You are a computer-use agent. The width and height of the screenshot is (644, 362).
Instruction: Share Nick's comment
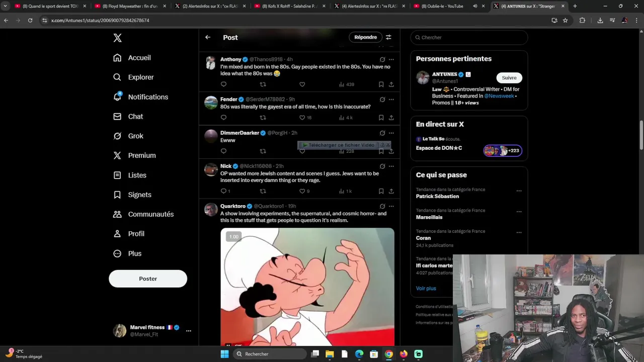pos(391,191)
